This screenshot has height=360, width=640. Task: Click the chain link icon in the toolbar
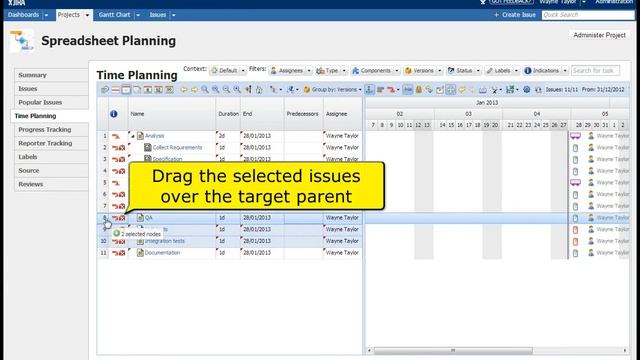coord(429,89)
